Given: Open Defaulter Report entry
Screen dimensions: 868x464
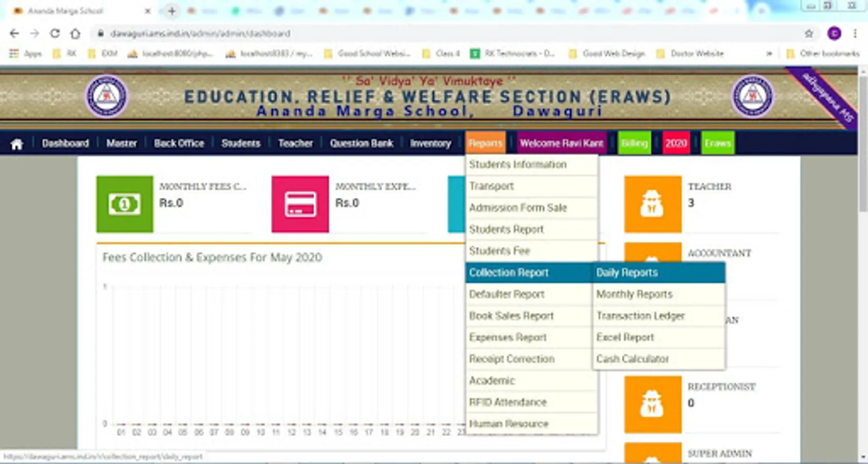Looking at the screenshot, I should (529, 294).
